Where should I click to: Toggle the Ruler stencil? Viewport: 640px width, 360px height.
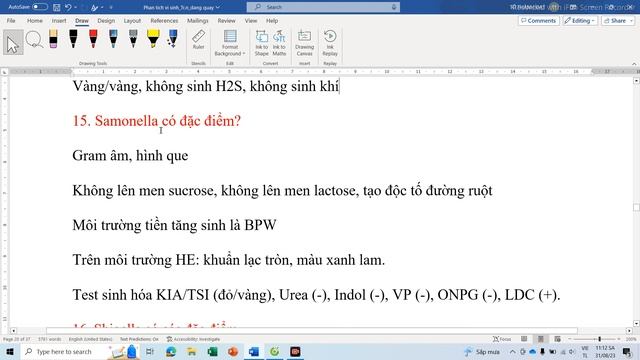(x=198, y=40)
